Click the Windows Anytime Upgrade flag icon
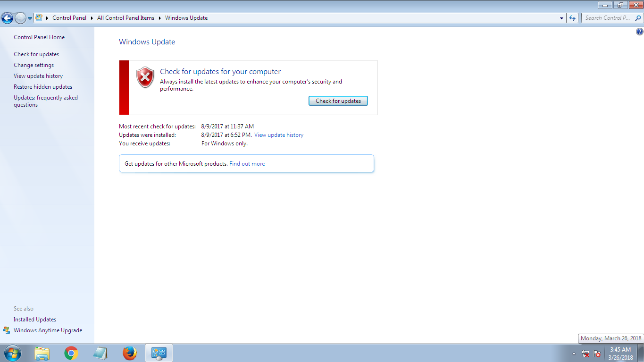Image resolution: width=644 pixels, height=362 pixels. click(x=7, y=330)
